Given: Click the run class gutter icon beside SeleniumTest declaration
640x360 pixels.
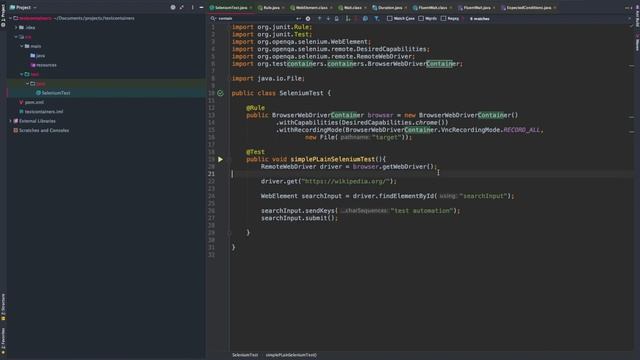Looking at the screenshot, I should tap(220, 93).
